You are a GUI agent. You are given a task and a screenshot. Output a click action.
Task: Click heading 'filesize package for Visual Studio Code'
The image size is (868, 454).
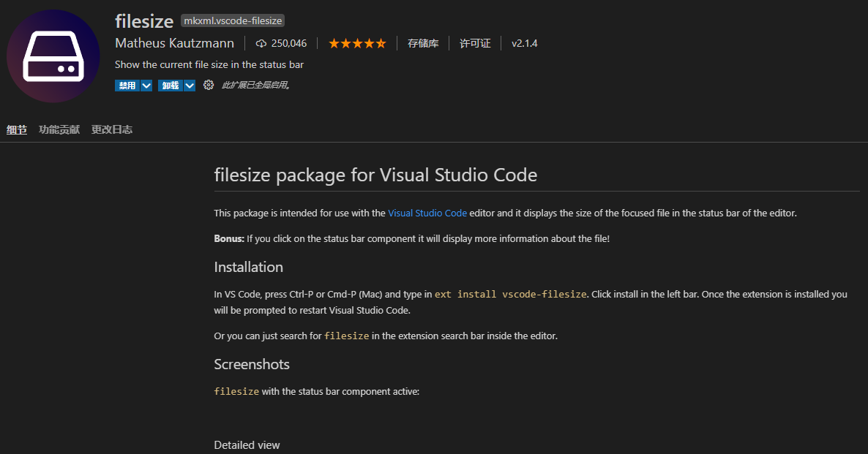click(375, 175)
